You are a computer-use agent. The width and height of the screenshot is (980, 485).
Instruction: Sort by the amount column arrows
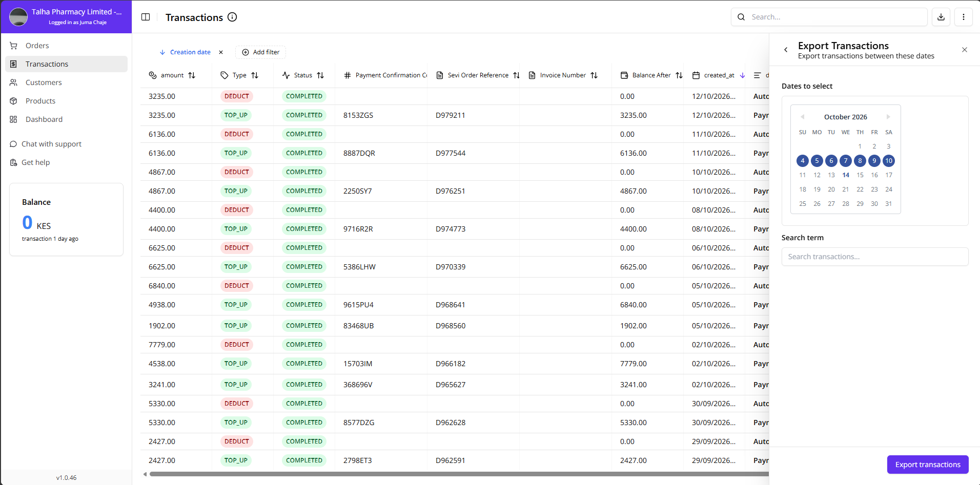coord(192,75)
